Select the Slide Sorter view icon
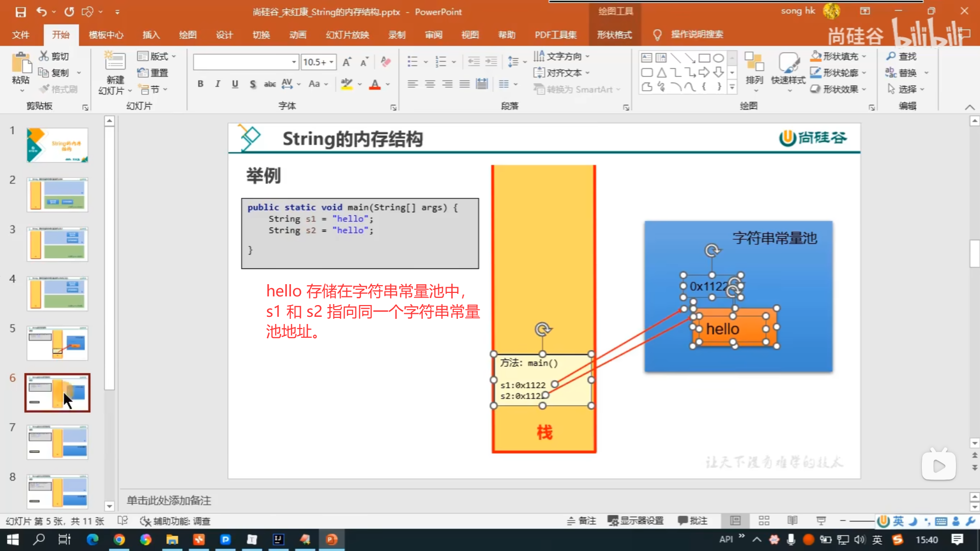 pyautogui.click(x=764, y=521)
